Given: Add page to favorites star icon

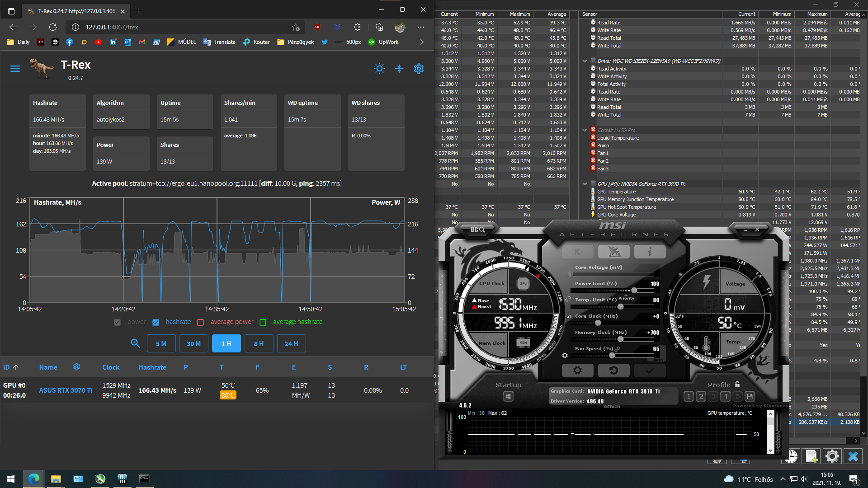Looking at the screenshot, I should pyautogui.click(x=296, y=27).
